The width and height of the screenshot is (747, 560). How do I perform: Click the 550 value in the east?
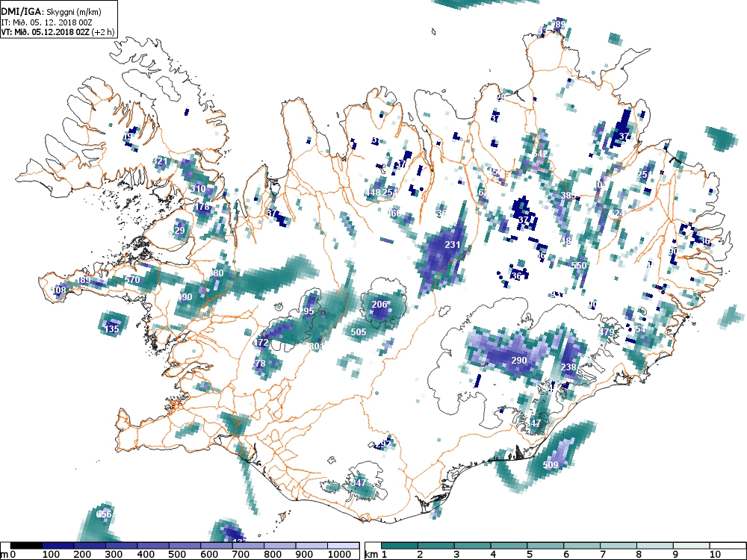pyautogui.click(x=579, y=265)
